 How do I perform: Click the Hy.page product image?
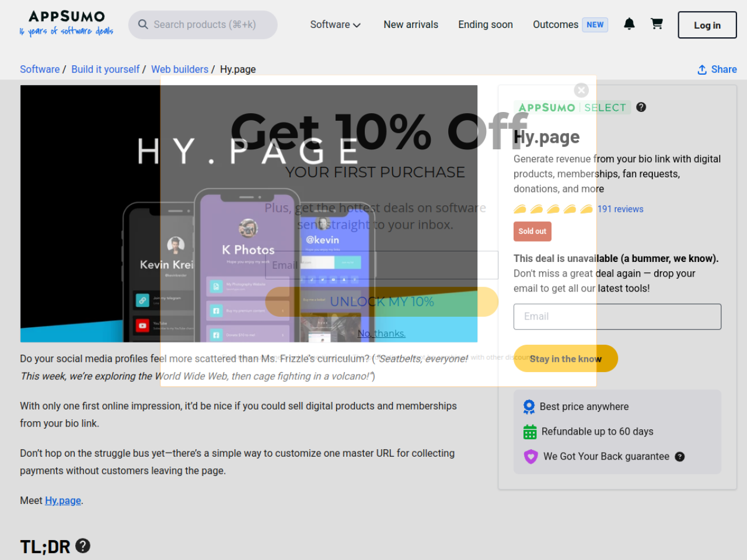[249, 213]
